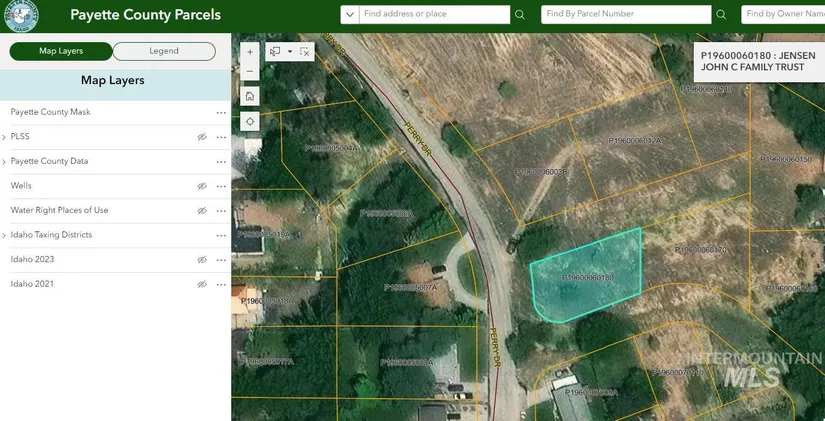Clear the map selection
This screenshot has width=825, height=421.
tap(305, 51)
